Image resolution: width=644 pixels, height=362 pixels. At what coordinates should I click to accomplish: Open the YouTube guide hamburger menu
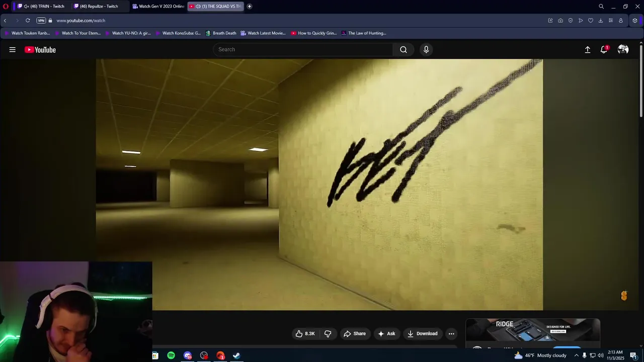click(x=12, y=50)
